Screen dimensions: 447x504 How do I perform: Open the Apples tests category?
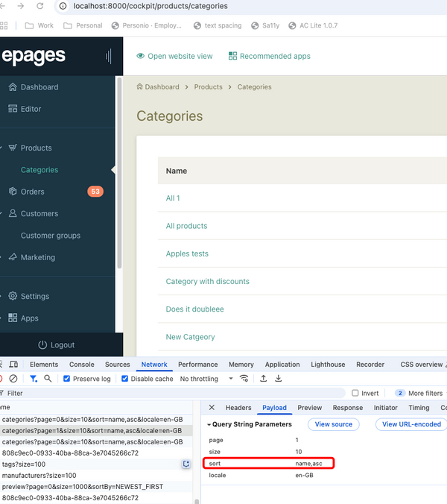click(187, 253)
